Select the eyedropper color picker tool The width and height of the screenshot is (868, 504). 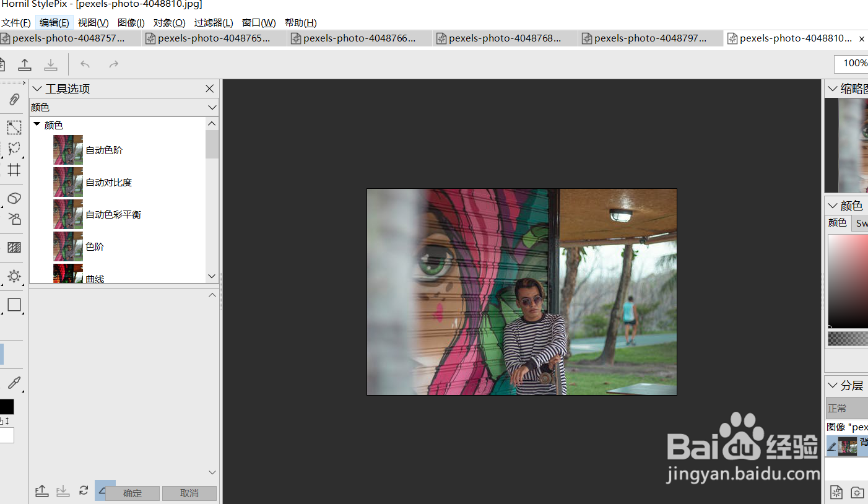tap(14, 383)
